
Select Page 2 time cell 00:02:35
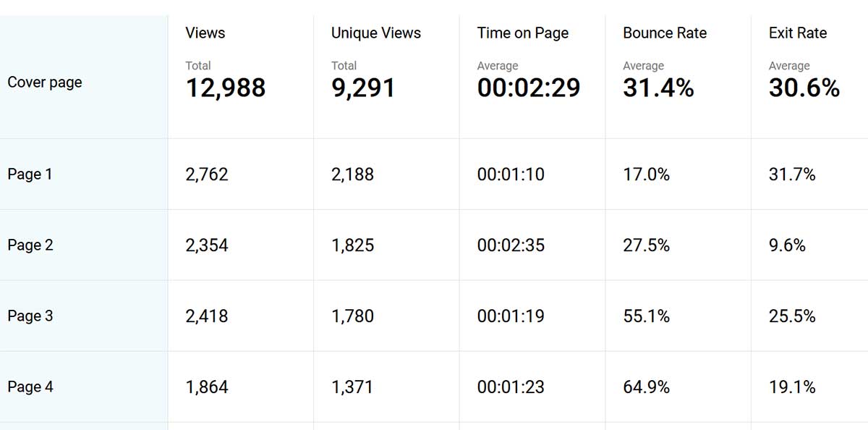(511, 245)
